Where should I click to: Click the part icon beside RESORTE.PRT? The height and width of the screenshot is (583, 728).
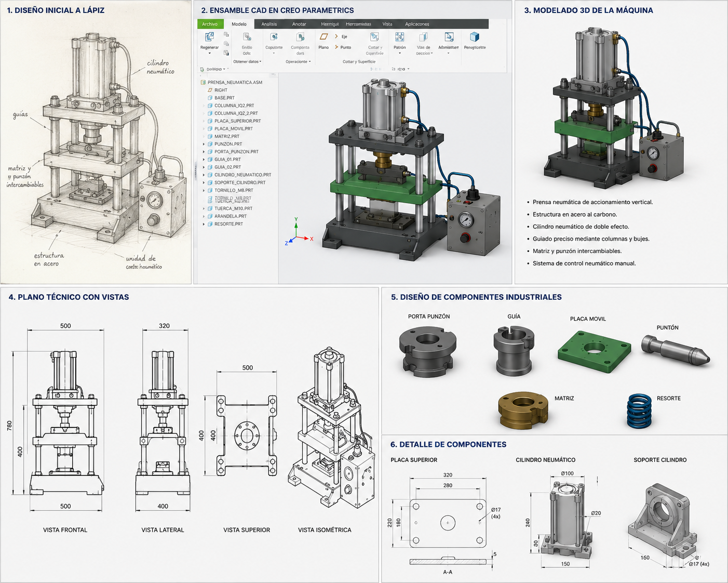coord(210,224)
